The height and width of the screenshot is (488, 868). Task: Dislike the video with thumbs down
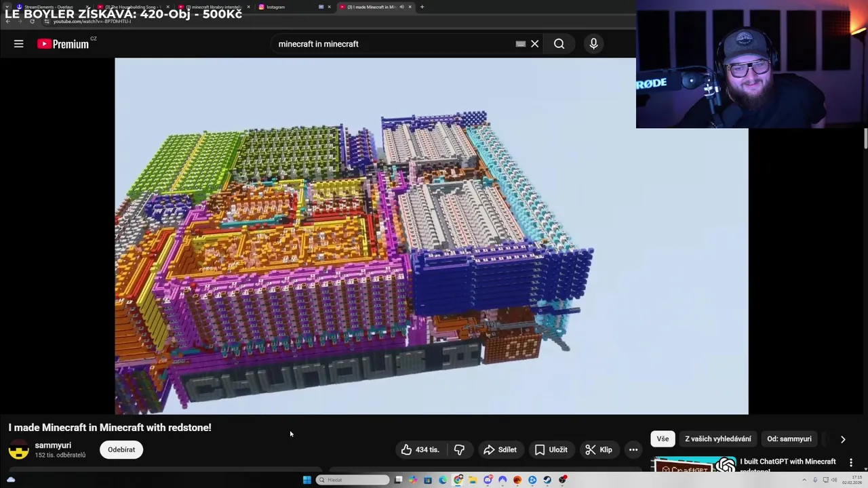point(459,449)
